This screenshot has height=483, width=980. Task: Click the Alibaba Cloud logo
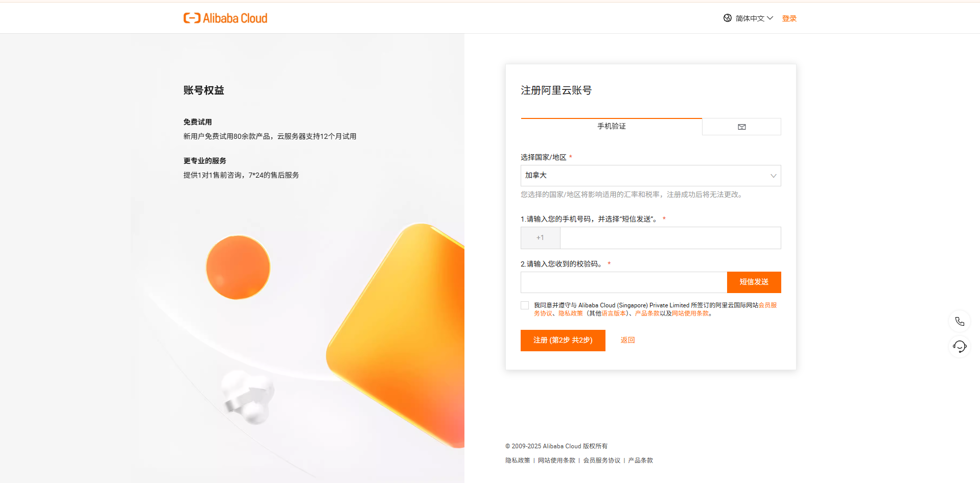(x=225, y=18)
